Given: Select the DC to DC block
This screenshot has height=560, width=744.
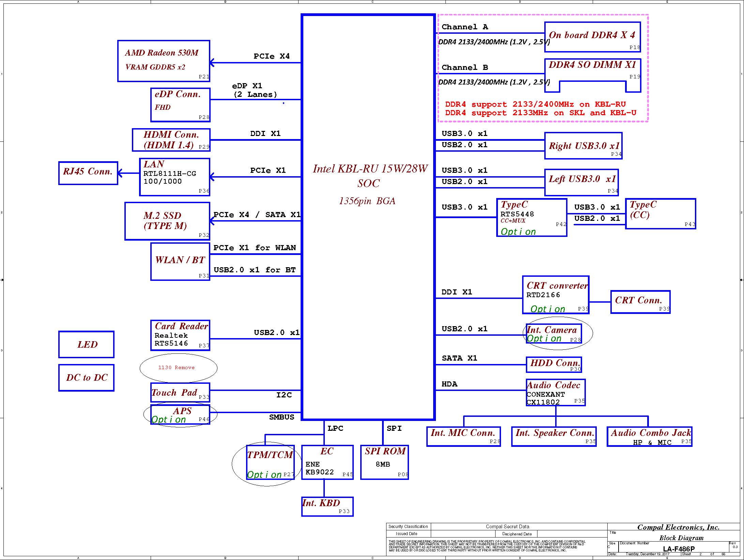Looking at the screenshot, I should click(86, 378).
